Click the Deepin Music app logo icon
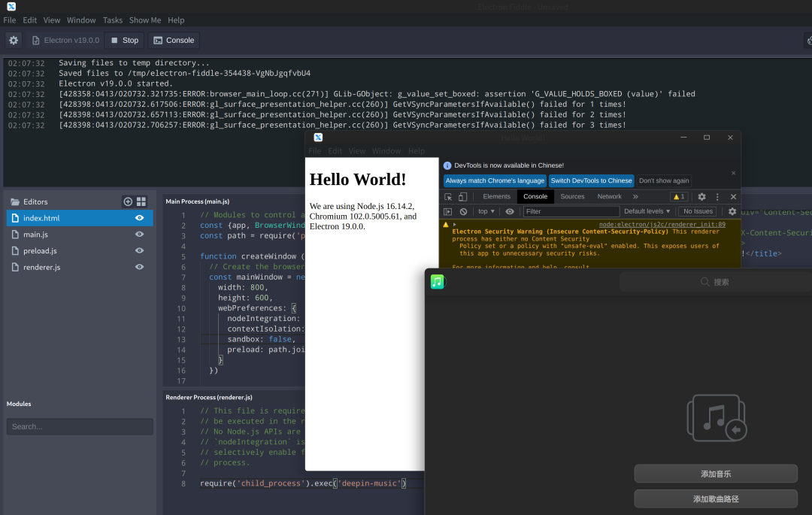The height and width of the screenshot is (515, 812). pyautogui.click(x=438, y=282)
